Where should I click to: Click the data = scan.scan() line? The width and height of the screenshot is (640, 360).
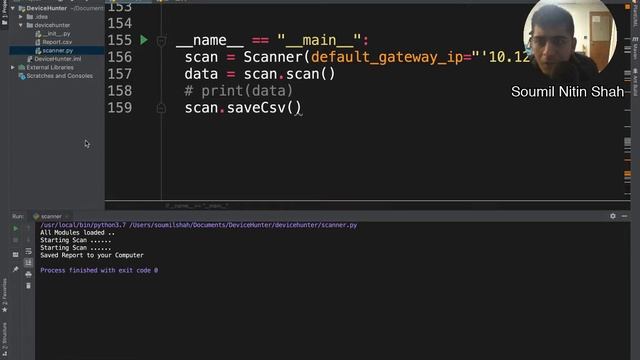click(260, 74)
